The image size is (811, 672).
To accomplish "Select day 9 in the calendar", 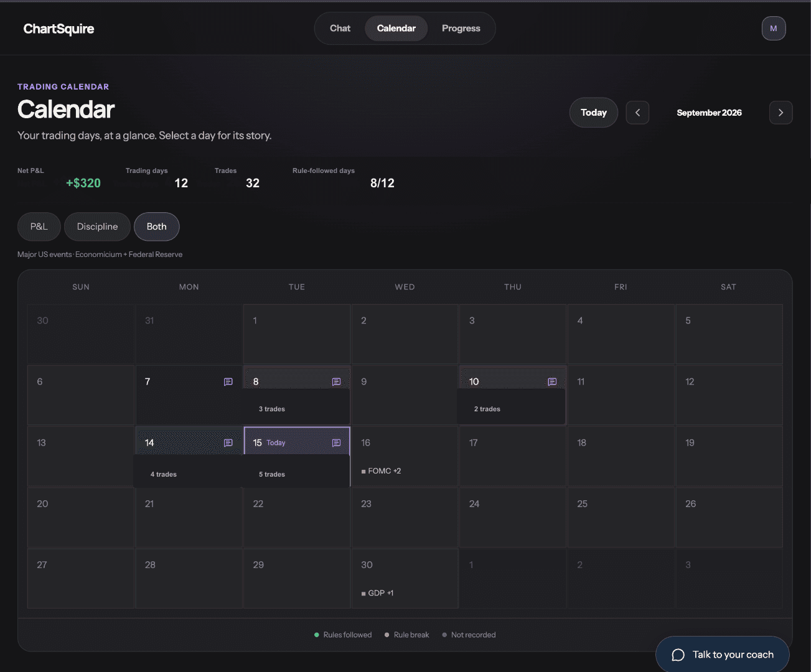I will [405, 395].
